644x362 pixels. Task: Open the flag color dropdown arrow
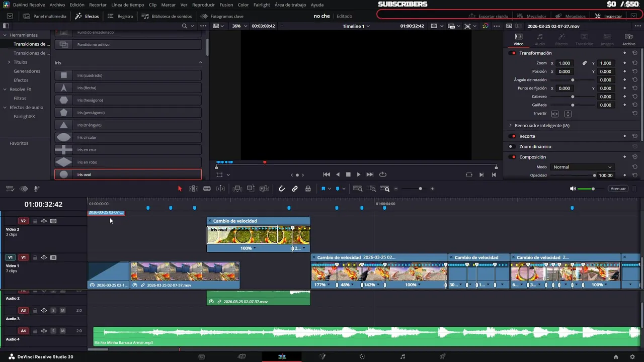[x=330, y=189]
